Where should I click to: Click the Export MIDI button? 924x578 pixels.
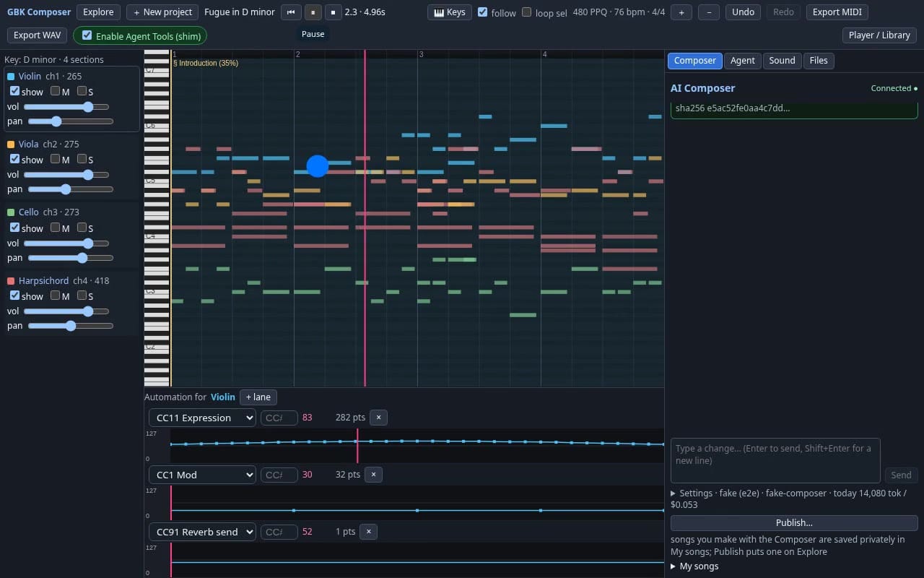point(837,12)
